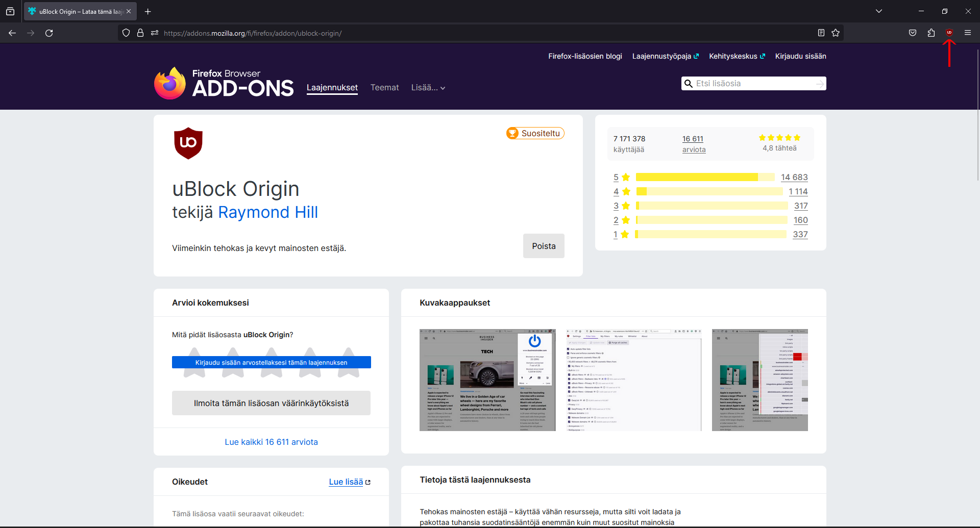Click 'Kirjaudu sisään arvostellaksesi tämän laajennuksen'
Screen dimensions: 980x528
(272, 362)
